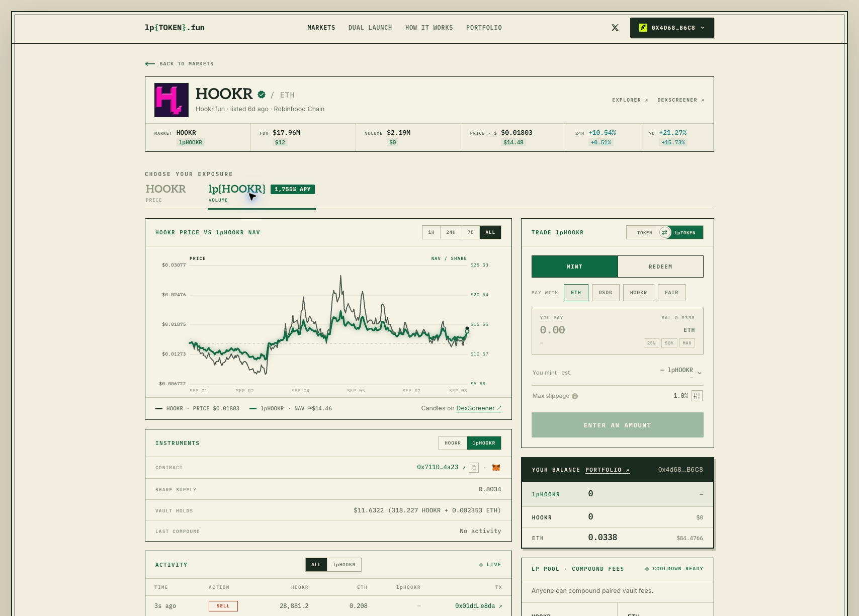This screenshot has height=616, width=859.
Task: Add token to MetaMask via fox icon
Action: (x=496, y=468)
